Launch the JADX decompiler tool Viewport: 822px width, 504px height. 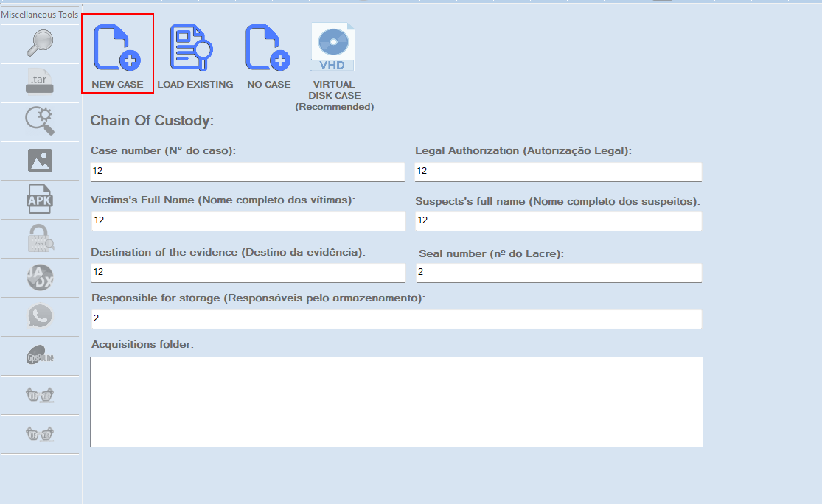point(40,278)
